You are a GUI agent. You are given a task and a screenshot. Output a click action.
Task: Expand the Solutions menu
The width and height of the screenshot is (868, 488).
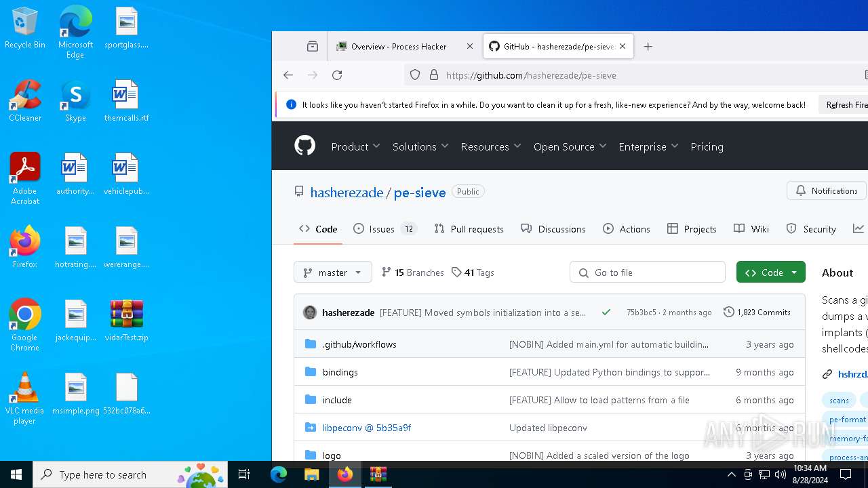(x=420, y=146)
